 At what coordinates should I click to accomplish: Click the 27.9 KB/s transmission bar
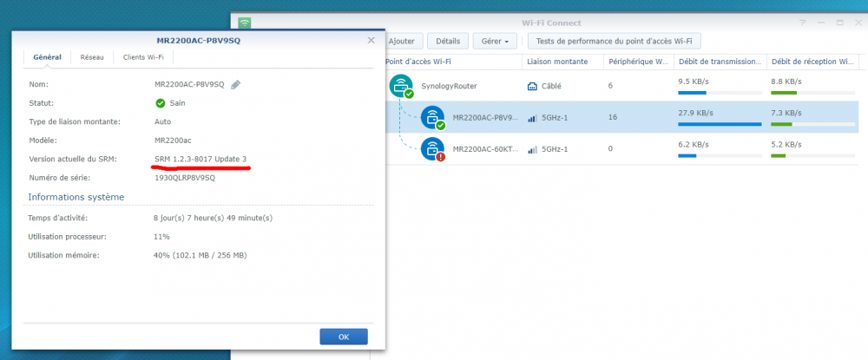coord(720,124)
